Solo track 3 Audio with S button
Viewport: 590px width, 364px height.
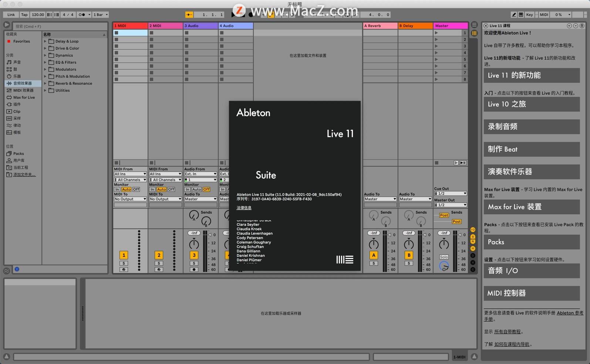pyautogui.click(x=194, y=263)
